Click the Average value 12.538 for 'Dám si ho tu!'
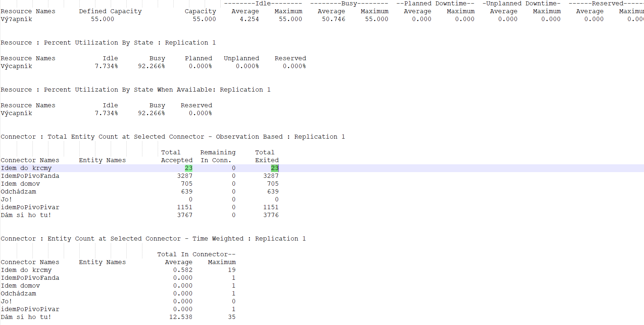644x325 pixels. (181, 317)
